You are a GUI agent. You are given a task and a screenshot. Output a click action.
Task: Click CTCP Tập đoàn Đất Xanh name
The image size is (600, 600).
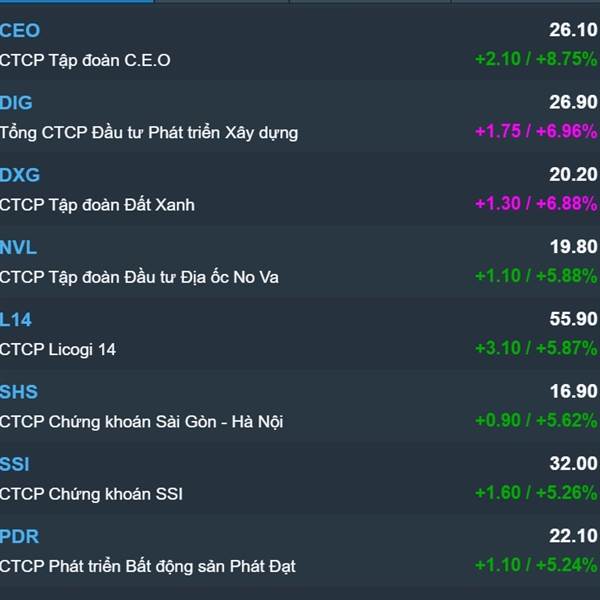coord(97,205)
